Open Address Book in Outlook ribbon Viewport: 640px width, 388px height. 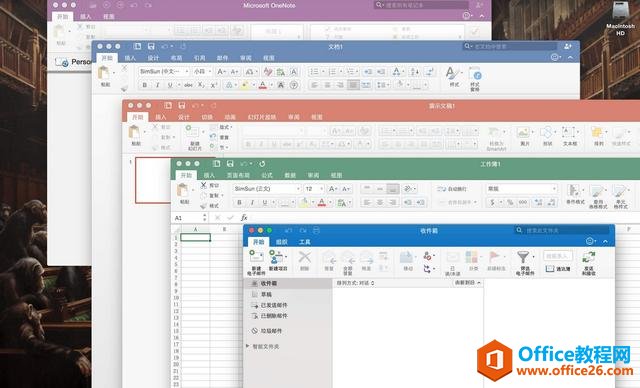point(558,269)
